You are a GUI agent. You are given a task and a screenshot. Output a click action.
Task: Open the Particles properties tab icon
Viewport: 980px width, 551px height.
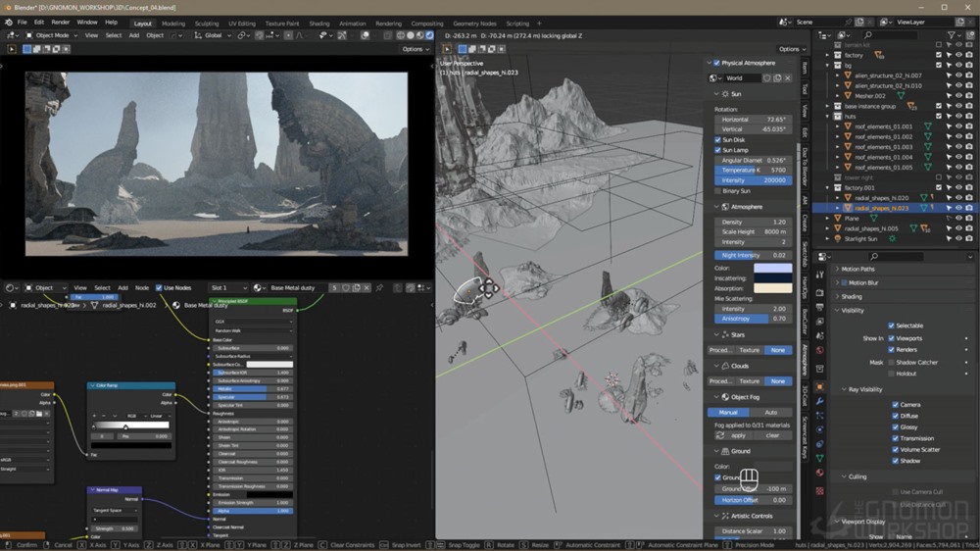tap(820, 416)
